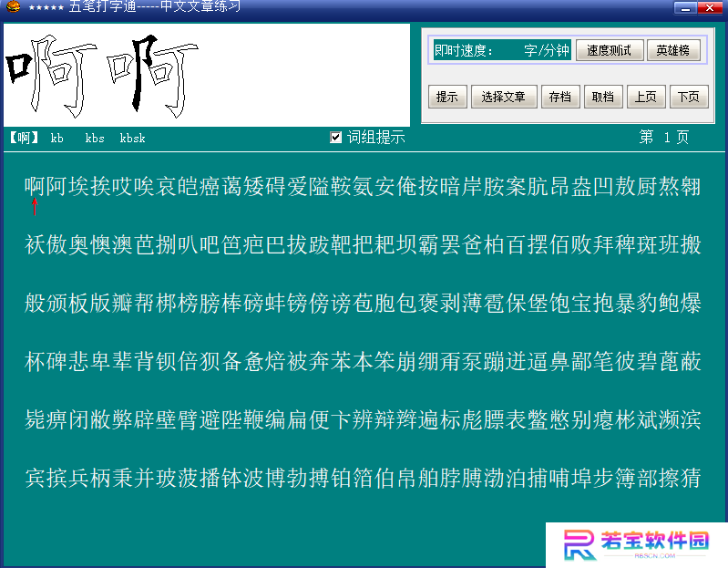Viewport: 728px width, 568px height.
Task: Click the 提示 hint button
Action: (447, 97)
